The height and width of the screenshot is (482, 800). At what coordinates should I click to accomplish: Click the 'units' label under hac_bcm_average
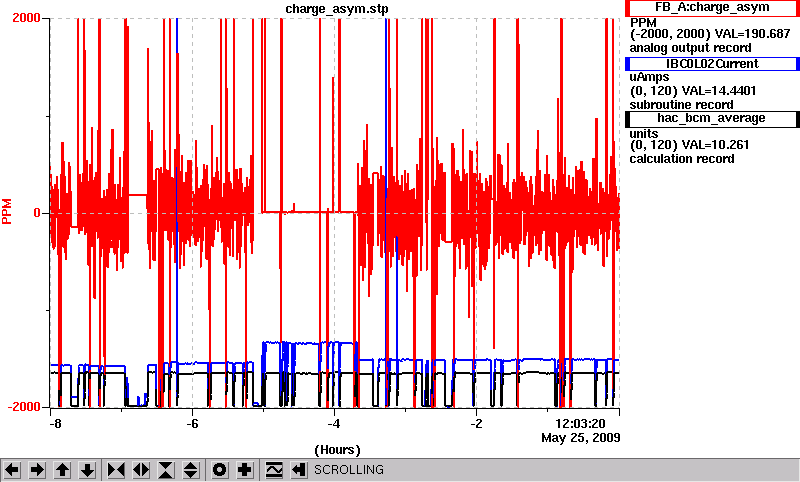coord(644,134)
